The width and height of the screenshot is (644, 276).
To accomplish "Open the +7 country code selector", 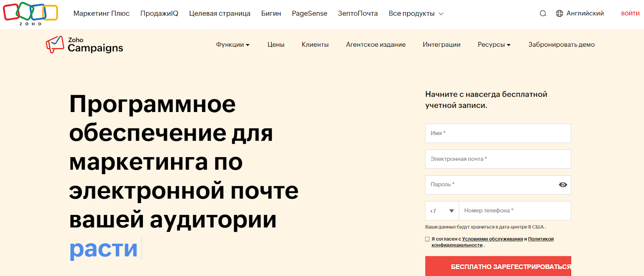I will click(442, 211).
